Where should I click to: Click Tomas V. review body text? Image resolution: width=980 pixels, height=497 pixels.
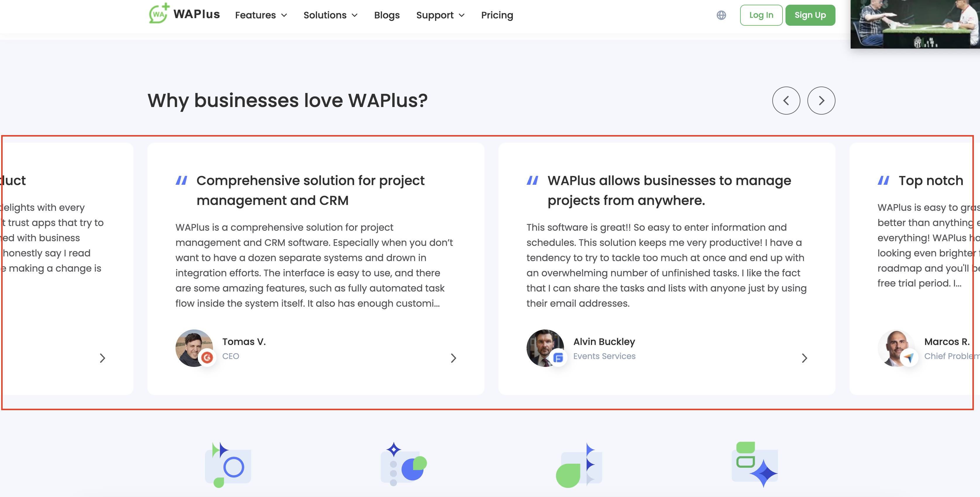[314, 265]
